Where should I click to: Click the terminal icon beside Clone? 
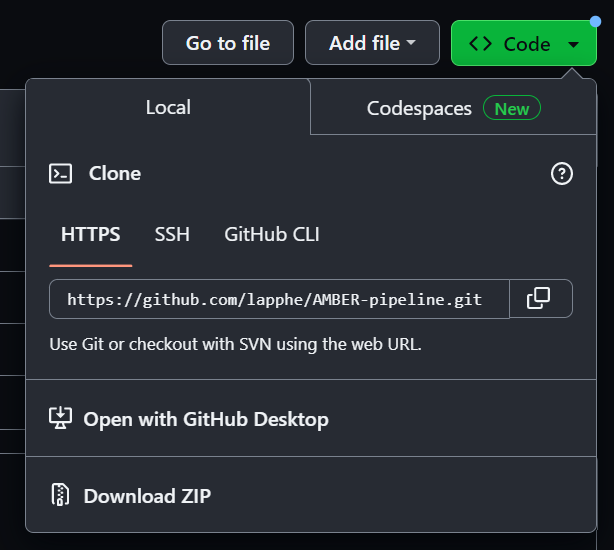coord(60,173)
